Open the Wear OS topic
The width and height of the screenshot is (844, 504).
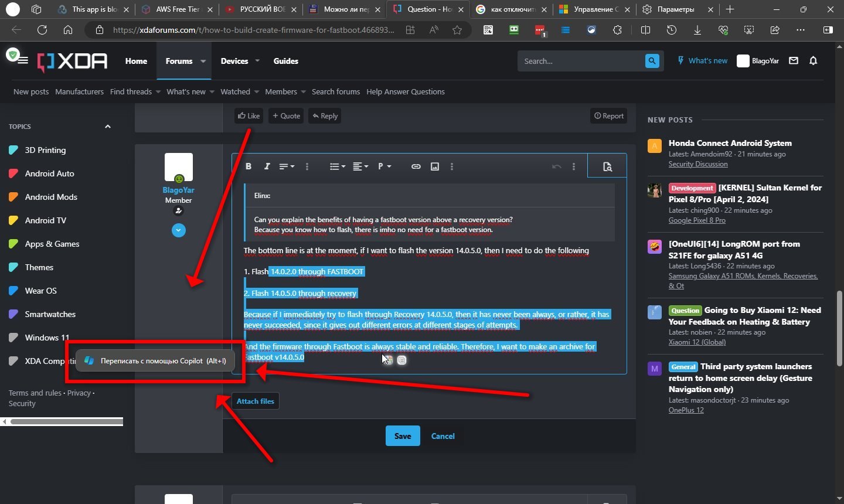click(x=41, y=291)
